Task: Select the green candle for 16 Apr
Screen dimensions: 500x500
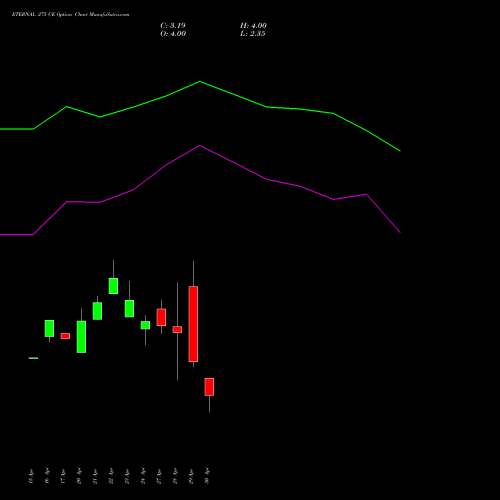Action: (49, 328)
